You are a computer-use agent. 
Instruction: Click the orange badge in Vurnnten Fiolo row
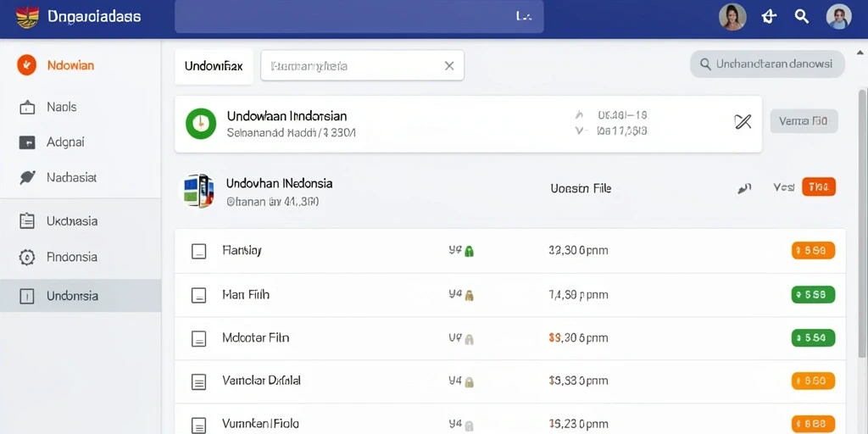click(813, 424)
